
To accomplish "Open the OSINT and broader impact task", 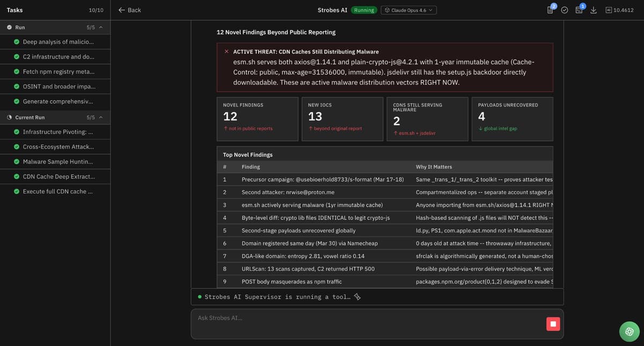I will (x=55, y=86).
